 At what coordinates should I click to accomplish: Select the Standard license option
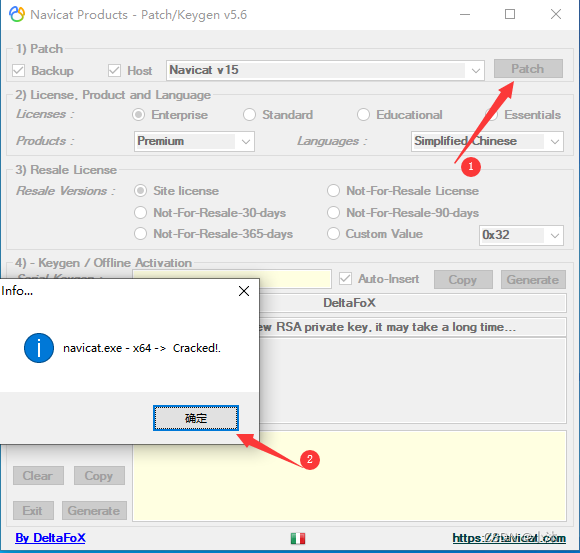tap(249, 115)
